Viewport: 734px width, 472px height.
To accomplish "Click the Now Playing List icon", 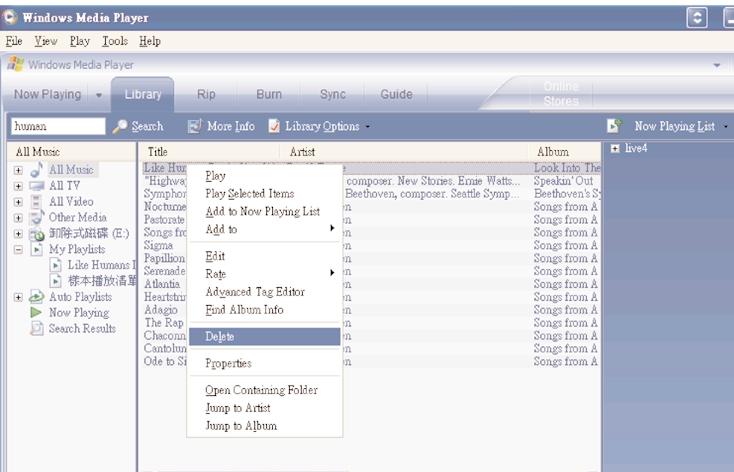I will pos(614,125).
